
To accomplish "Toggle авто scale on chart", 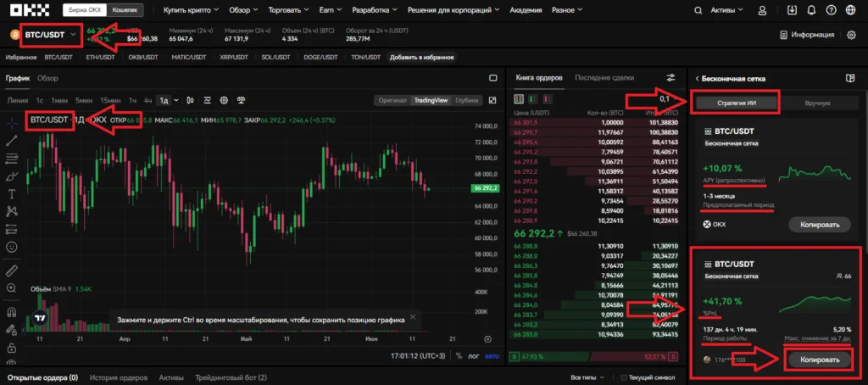I will 492,356.
